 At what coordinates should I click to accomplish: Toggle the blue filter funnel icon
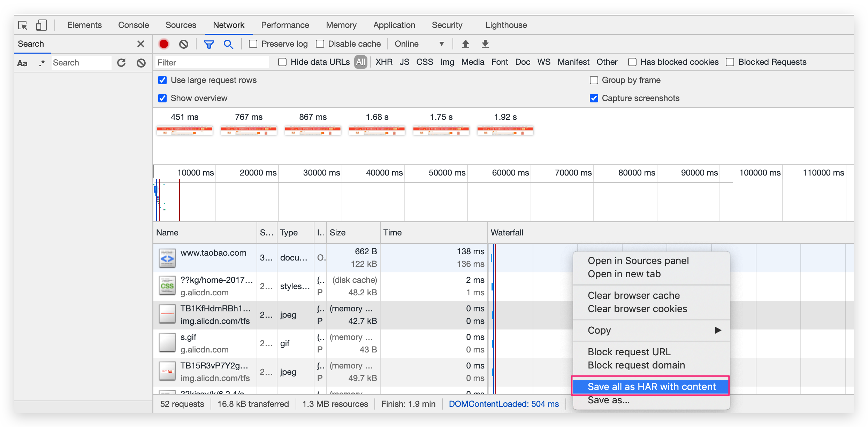209,44
